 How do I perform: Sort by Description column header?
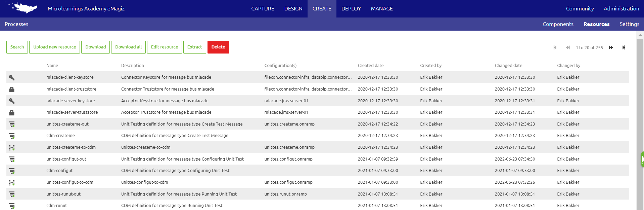(x=132, y=66)
